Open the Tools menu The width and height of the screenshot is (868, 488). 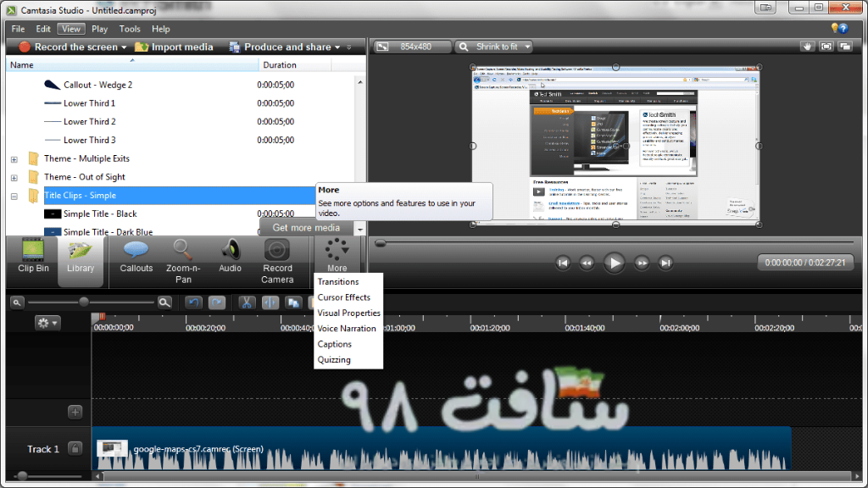tap(130, 29)
